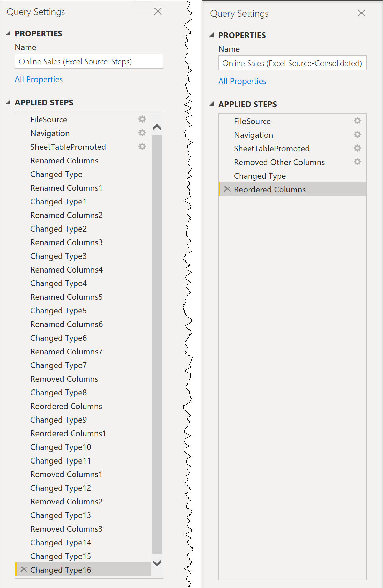Select the 'Changed Type7' step
This screenshot has height=588, width=383.
83,365
